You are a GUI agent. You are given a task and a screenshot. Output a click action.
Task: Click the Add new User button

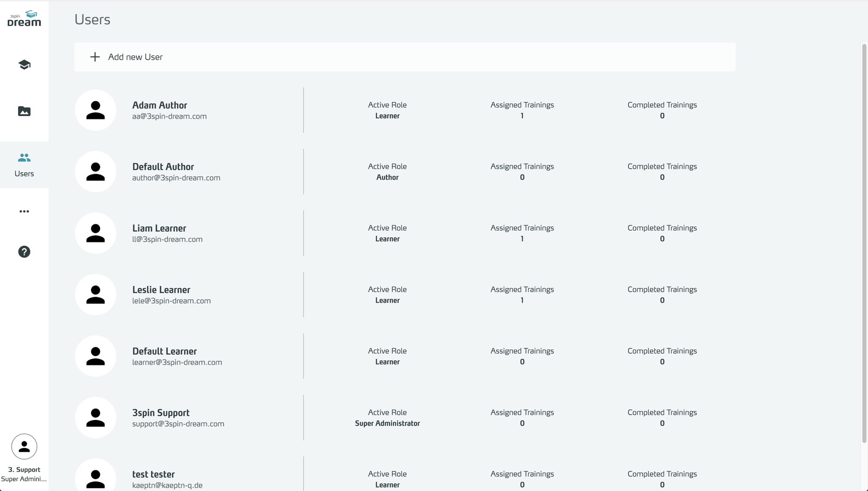(135, 57)
